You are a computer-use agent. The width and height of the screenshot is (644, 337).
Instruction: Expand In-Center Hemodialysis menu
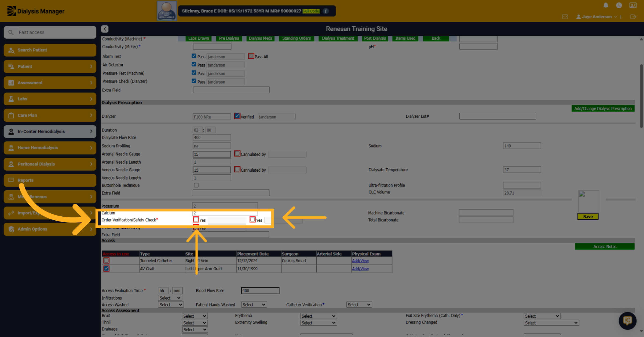[50, 132]
